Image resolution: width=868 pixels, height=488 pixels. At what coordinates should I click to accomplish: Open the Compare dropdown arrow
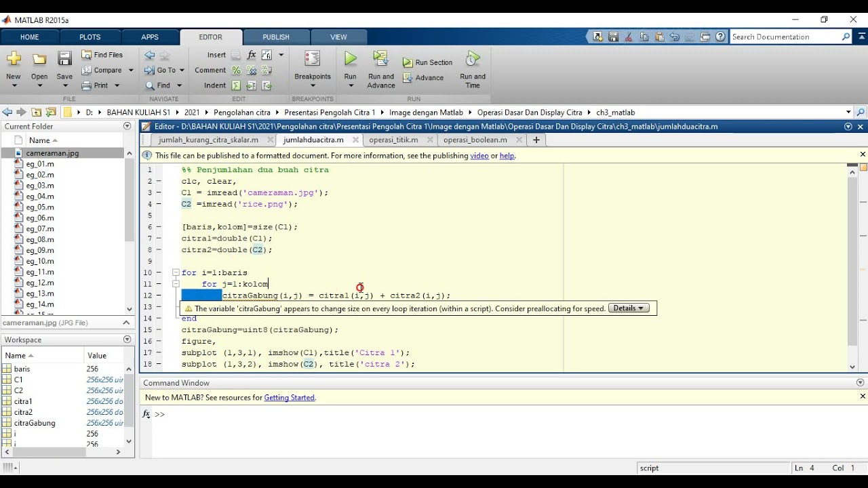(131, 70)
